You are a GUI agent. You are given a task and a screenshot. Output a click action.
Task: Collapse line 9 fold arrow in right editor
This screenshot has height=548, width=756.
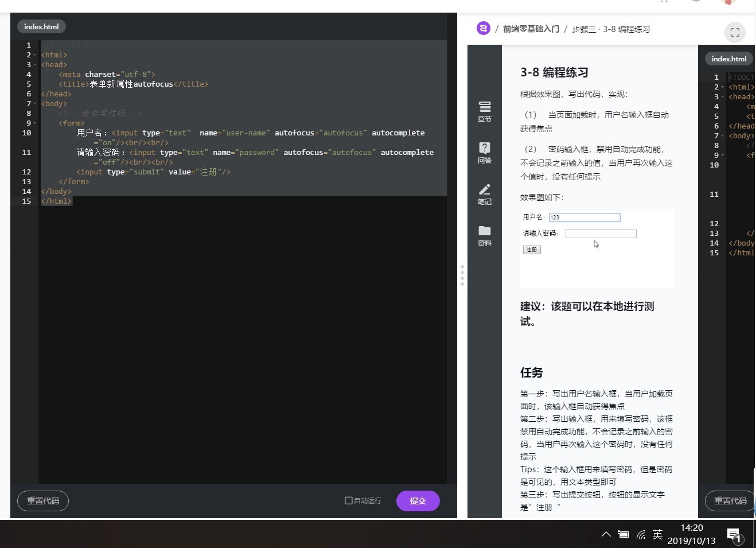[723, 156]
